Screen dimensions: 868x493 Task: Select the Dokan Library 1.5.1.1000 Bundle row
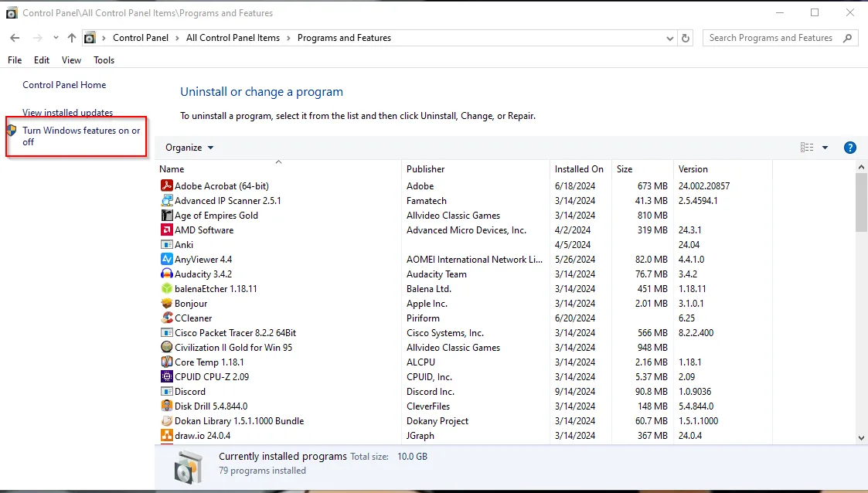coord(465,421)
